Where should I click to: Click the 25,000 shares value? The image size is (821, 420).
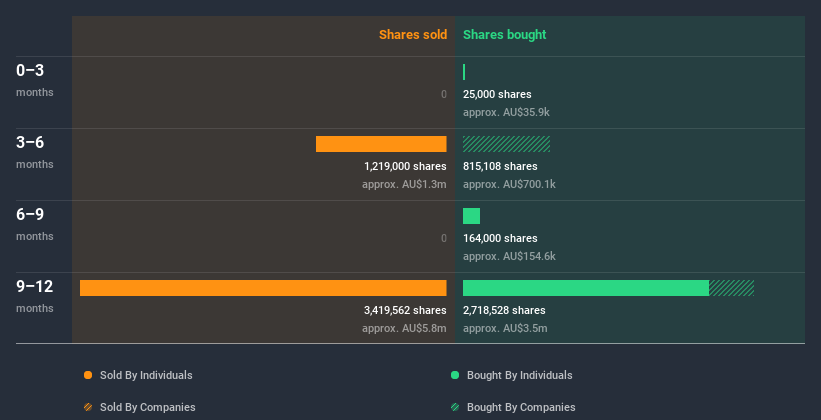pyautogui.click(x=497, y=94)
